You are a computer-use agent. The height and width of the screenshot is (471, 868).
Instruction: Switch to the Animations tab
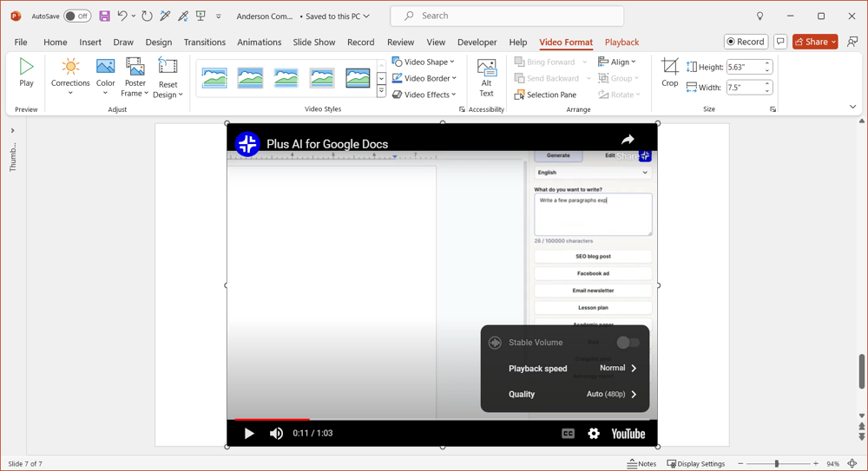(259, 42)
